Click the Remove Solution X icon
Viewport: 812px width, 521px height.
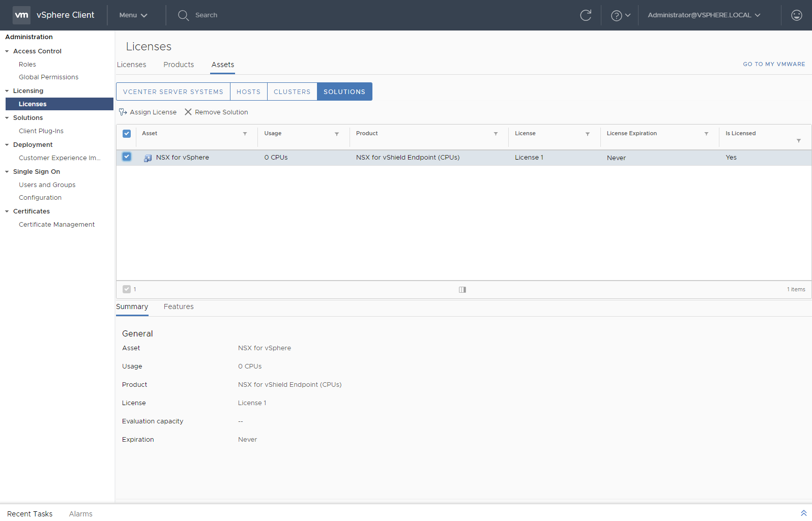[188, 112]
